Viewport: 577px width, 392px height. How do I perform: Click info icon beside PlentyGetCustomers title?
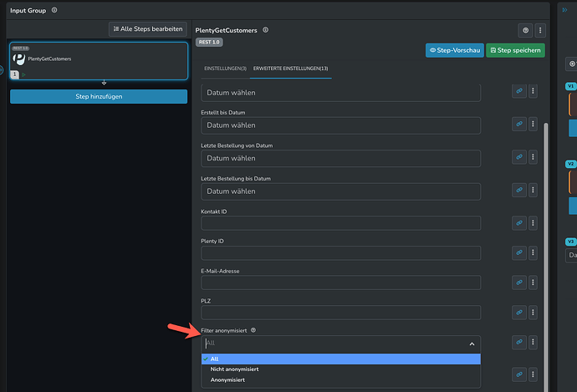coord(265,30)
